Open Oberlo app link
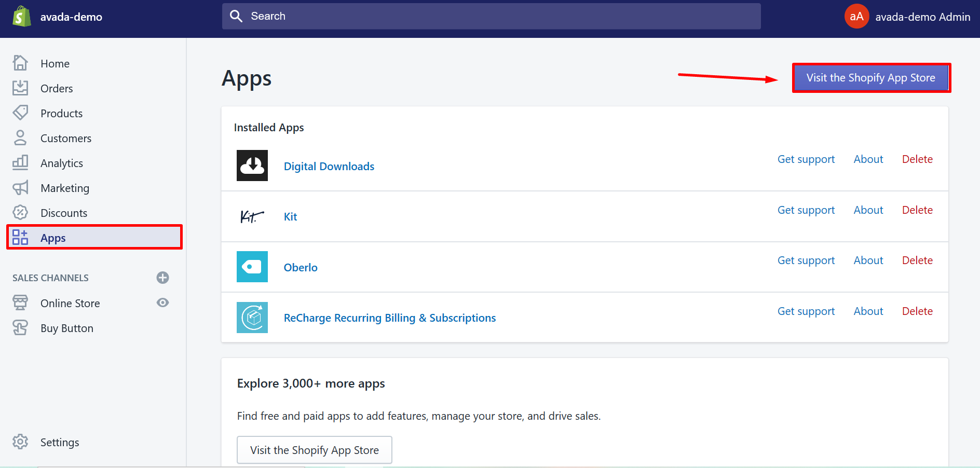 pos(301,267)
